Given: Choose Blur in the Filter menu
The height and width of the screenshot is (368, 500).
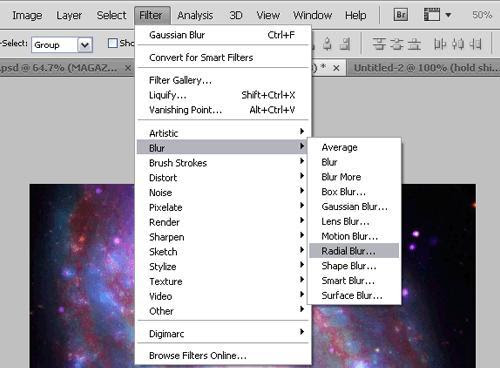Looking at the screenshot, I should pyautogui.click(x=223, y=148).
